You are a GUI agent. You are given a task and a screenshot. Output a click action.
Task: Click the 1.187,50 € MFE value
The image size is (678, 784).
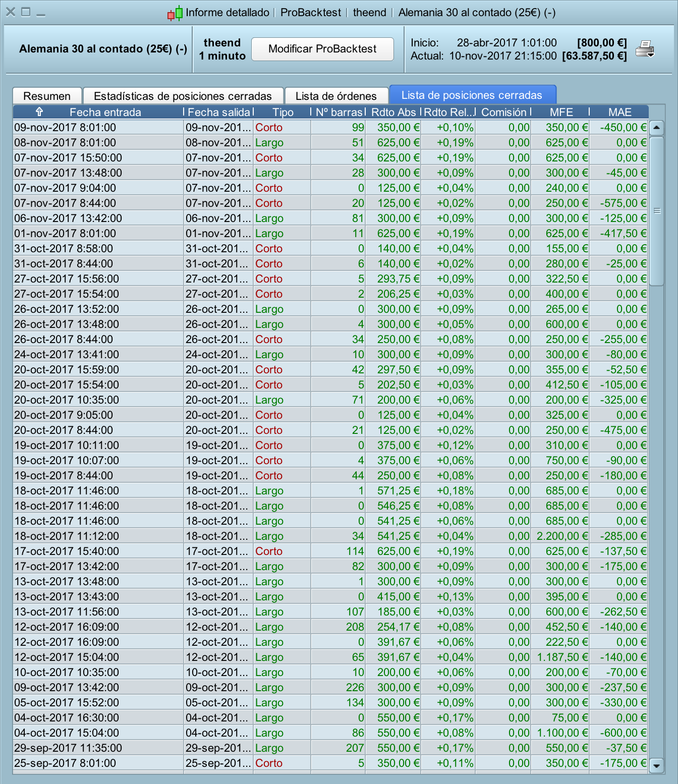(562, 657)
